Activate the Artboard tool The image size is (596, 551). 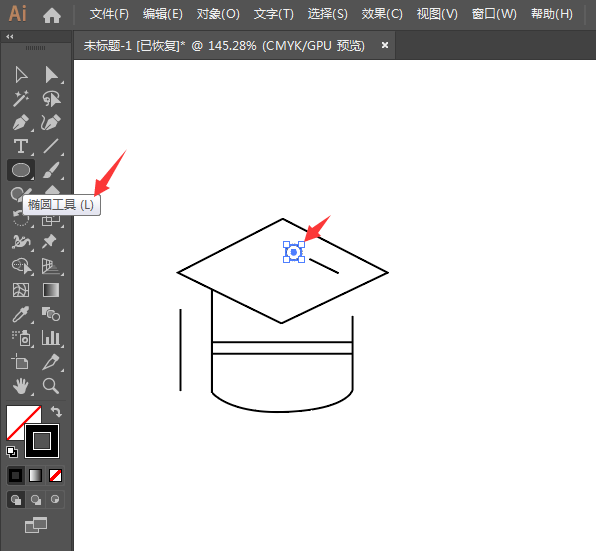tap(20, 362)
